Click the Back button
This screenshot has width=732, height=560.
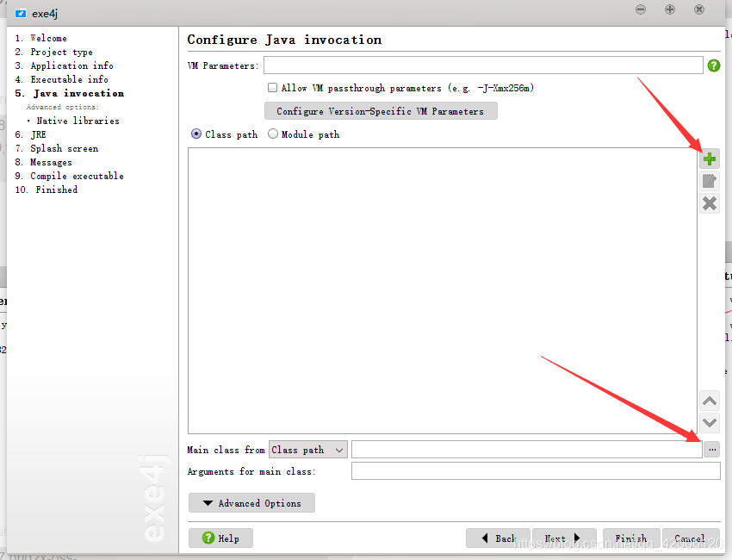(498, 538)
